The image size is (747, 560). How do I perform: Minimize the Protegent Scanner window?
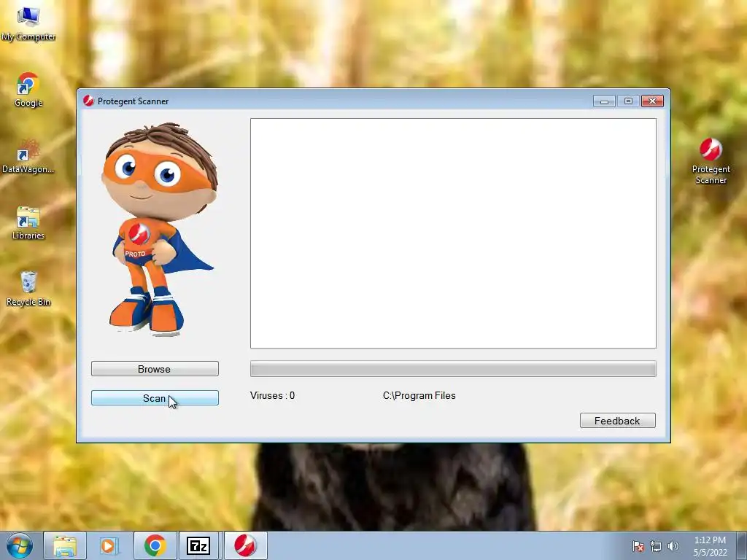[x=604, y=101]
